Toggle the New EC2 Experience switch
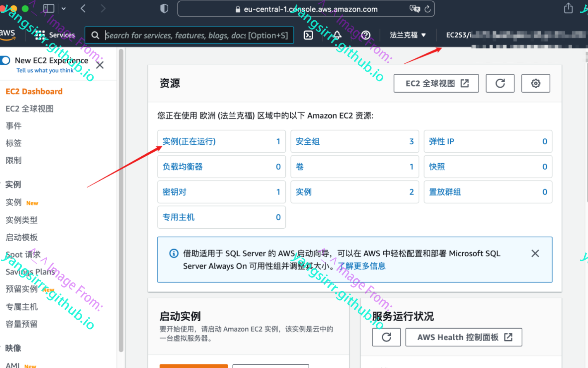 coord(5,60)
